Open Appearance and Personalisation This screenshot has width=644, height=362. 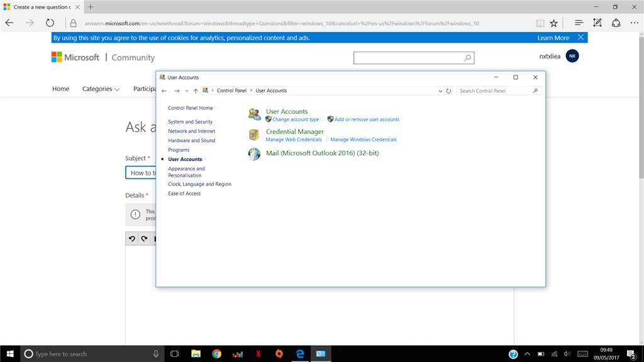pyautogui.click(x=186, y=172)
